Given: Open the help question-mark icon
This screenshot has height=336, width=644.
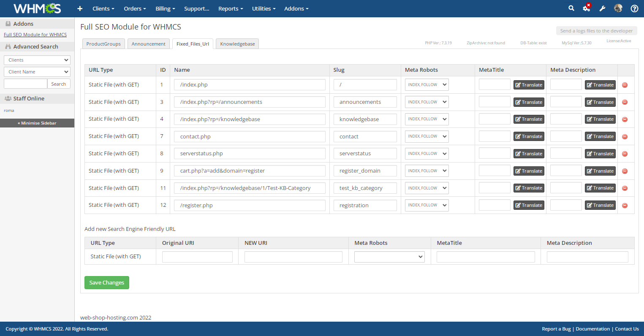Looking at the screenshot, I should coord(634,8).
